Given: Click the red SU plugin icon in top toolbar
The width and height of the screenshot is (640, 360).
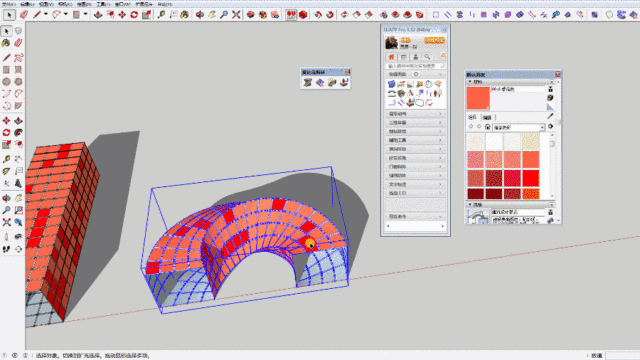Looking at the screenshot, I should click(291, 15).
